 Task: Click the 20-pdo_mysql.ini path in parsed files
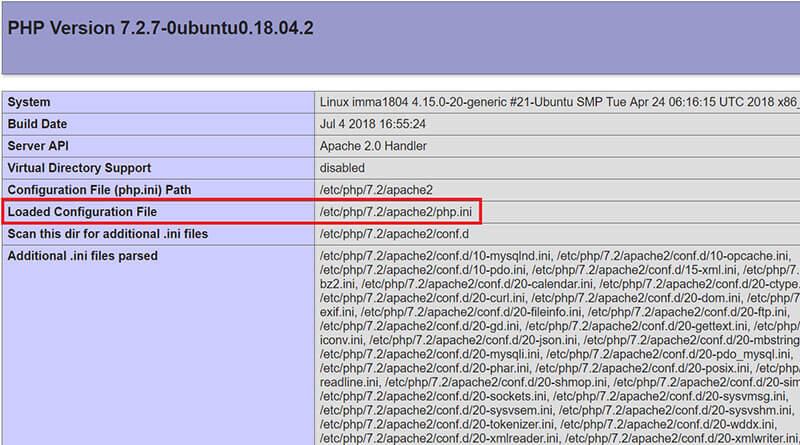pos(669,354)
